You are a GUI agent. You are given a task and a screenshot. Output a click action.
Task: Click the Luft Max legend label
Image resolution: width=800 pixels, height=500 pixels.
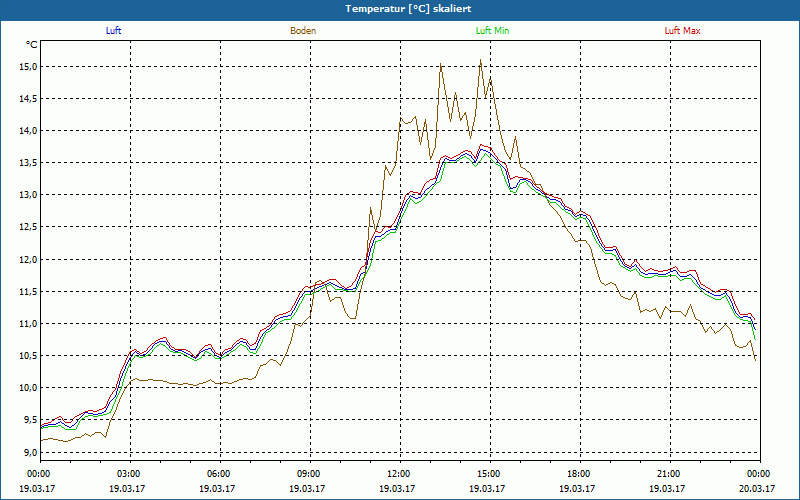(x=682, y=31)
